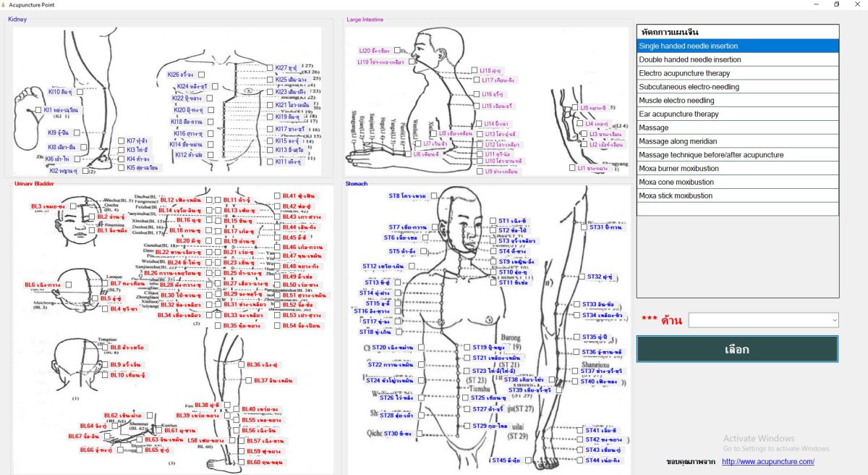Mark the LI1 checkbox on the hand

(x=571, y=168)
